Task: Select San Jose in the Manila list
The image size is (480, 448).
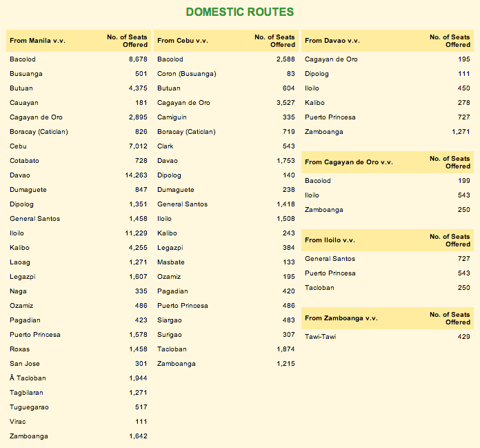Action: pos(25,364)
